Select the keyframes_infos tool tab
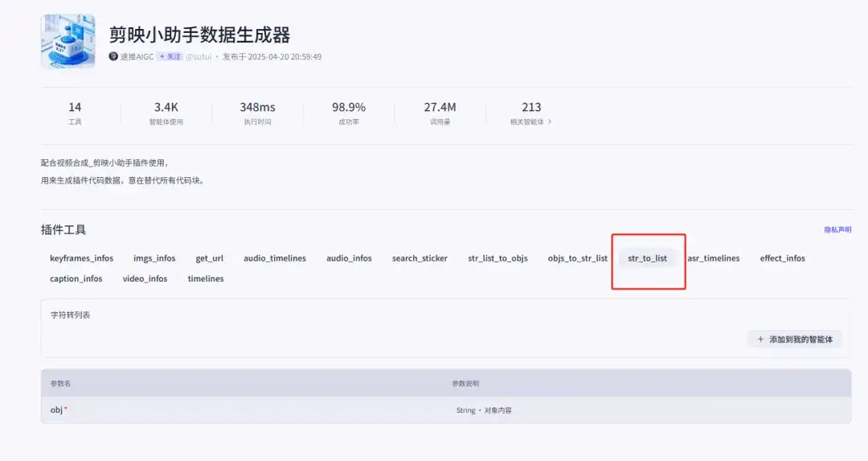Image resolution: width=868 pixels, height=461 pixels. point(81,258)
